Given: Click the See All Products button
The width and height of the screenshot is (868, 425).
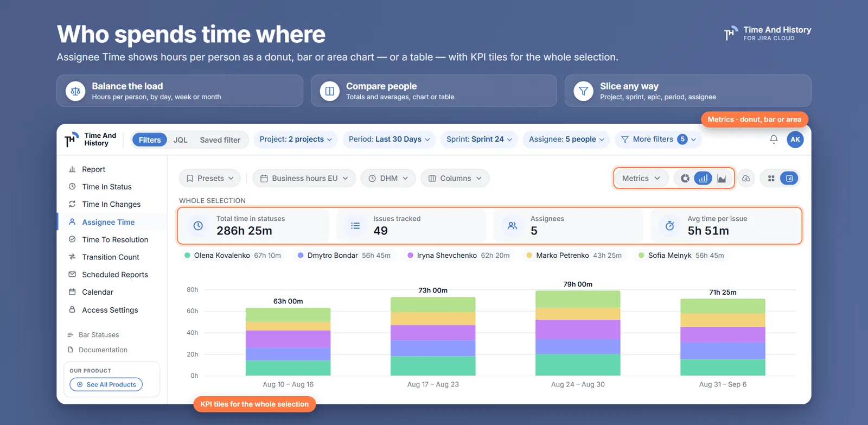Looking at the screenshot, I should coord(106,384).
